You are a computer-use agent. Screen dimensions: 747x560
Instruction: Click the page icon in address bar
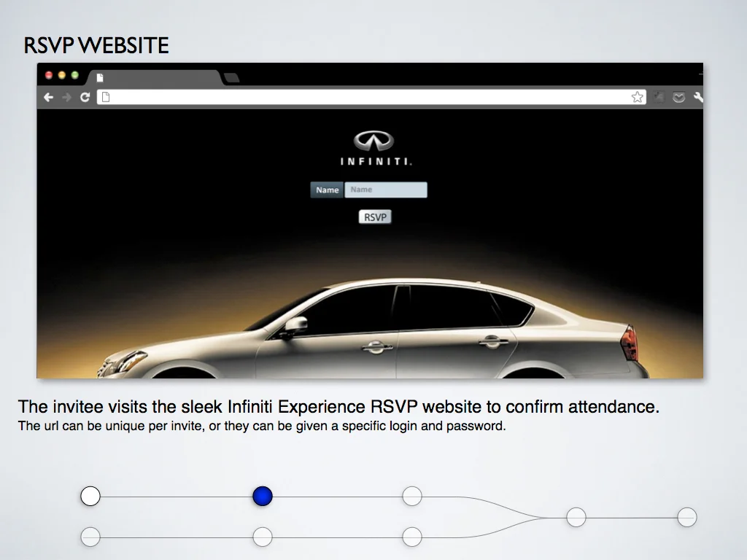(106, 97)
